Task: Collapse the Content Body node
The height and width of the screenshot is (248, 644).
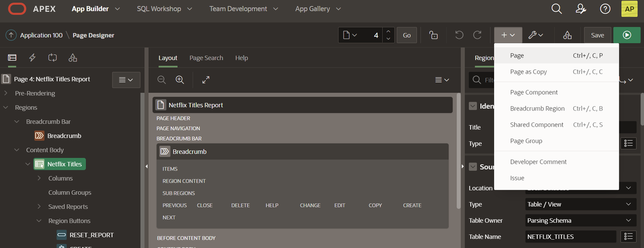Action: click(x=17, y=150)
